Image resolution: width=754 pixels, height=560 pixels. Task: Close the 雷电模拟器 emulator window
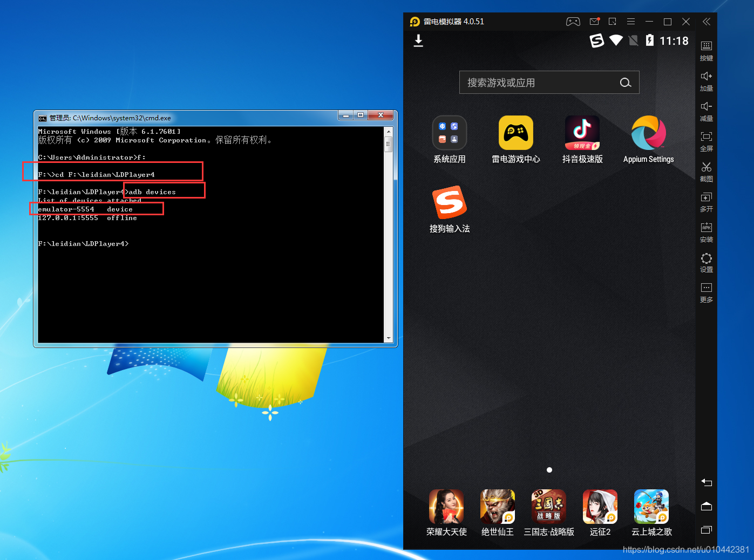[x=686, y=22]
